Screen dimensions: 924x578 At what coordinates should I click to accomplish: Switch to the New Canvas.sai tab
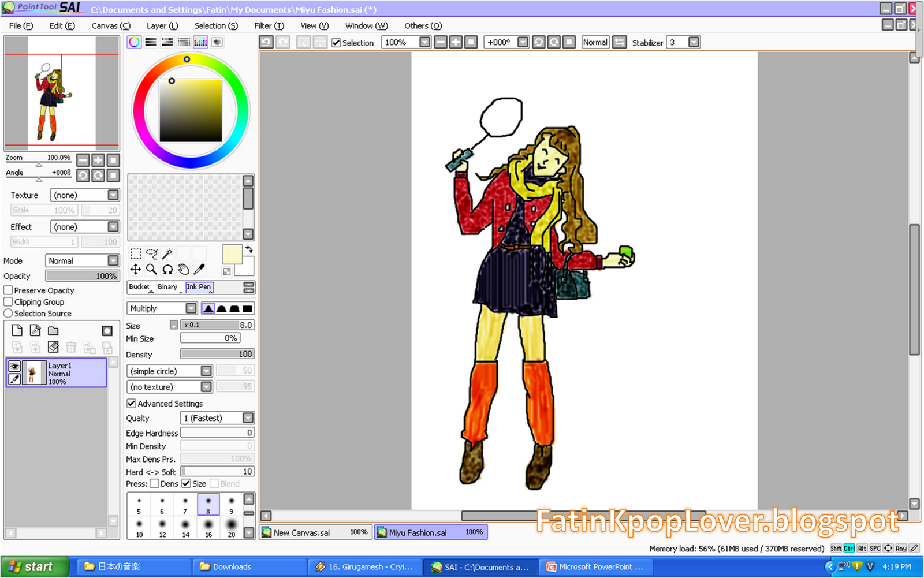click(315, 532)
